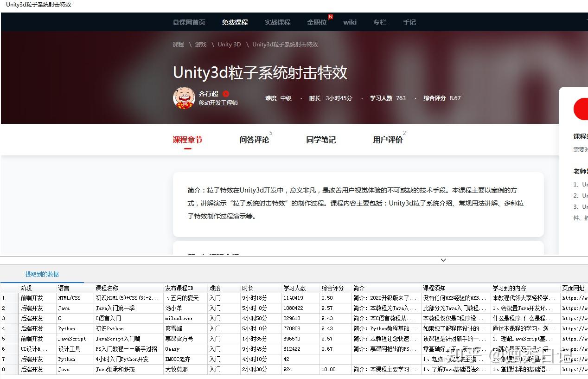588x379 pixels.
Task: Select cell JavaScript入门篇
Action: (128, 339)
